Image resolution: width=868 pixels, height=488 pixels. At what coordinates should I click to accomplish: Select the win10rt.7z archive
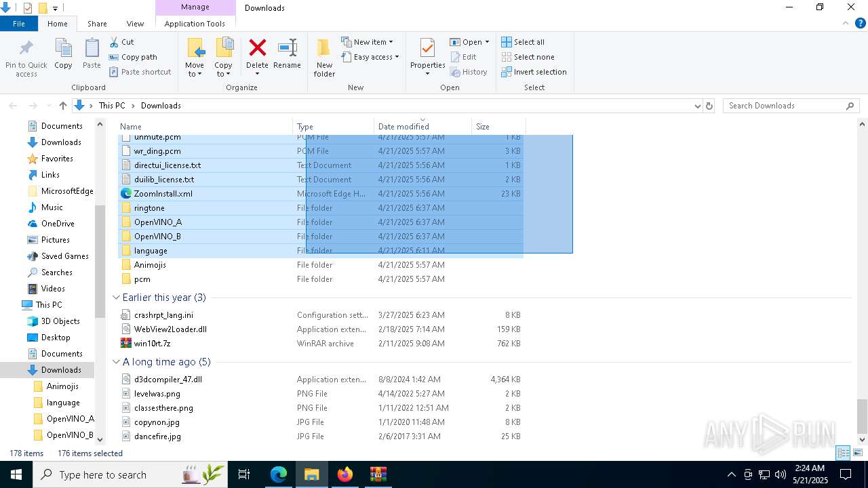point(321,344)
